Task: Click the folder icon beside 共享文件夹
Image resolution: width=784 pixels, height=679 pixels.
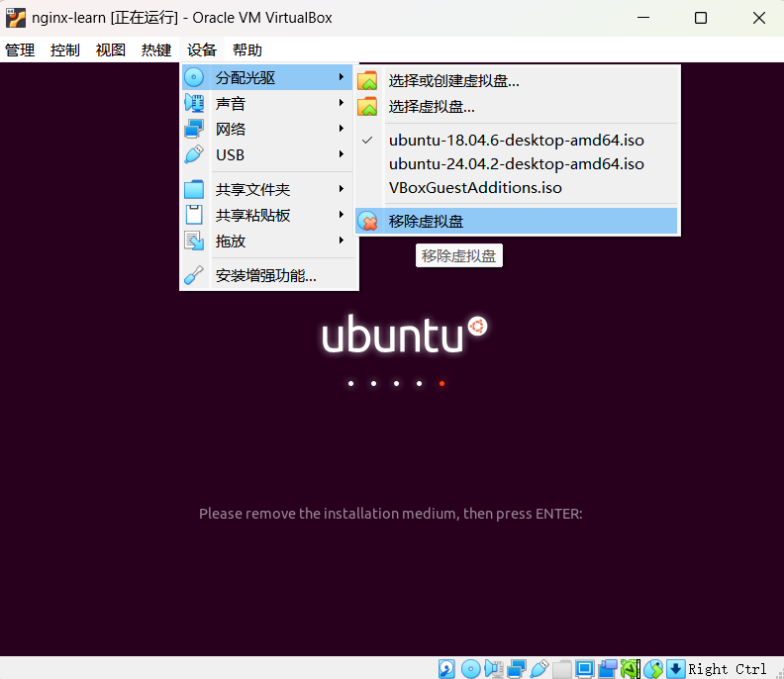Action: pos(194,189)
